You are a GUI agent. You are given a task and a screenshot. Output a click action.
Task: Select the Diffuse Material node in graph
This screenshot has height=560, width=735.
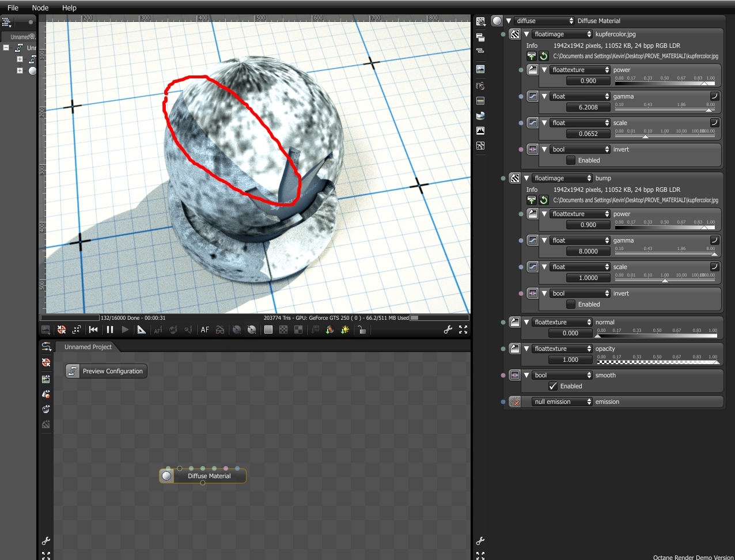203,476
